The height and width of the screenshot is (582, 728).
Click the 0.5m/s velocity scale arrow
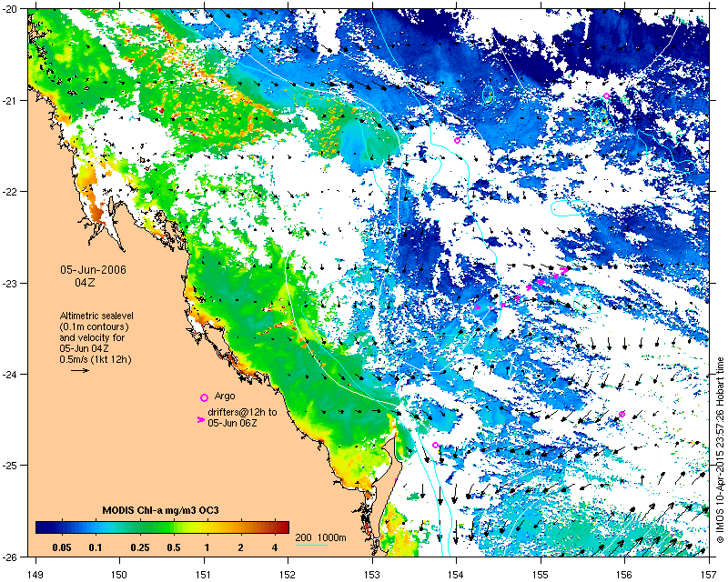(80, 370)
